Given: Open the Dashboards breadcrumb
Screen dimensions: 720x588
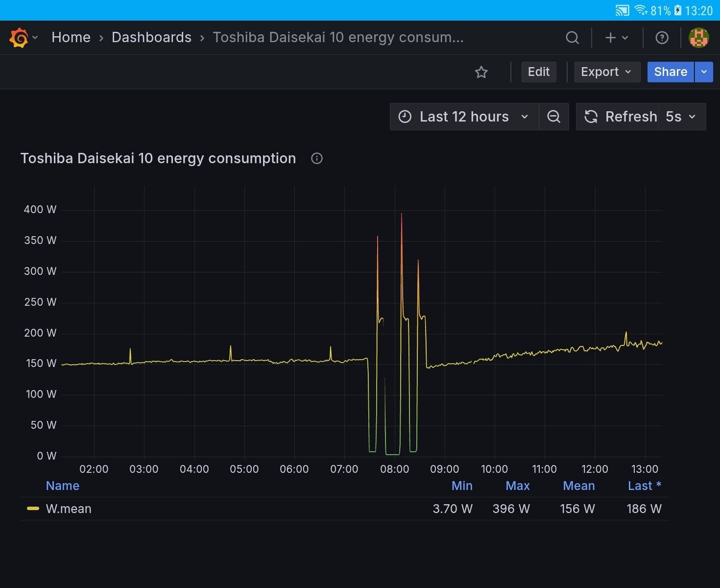Looking at the screenshot, I should (x=151, y=37).
